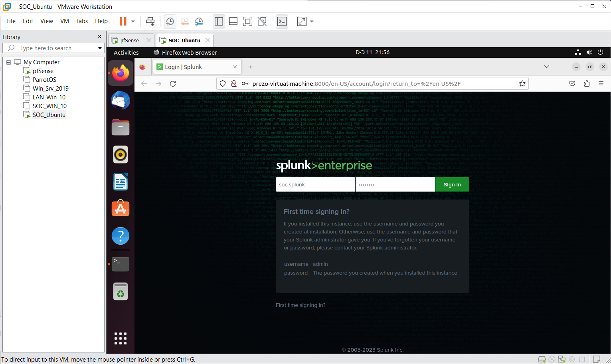Toggle Unity mode icon
Viewport: 611px width, 364px height.
tap(262, 21)
